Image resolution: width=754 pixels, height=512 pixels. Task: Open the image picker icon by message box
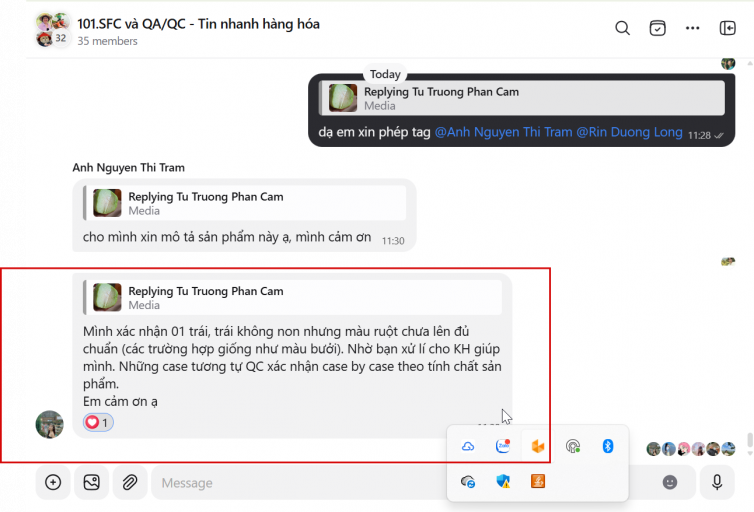[x=91, y=482]
